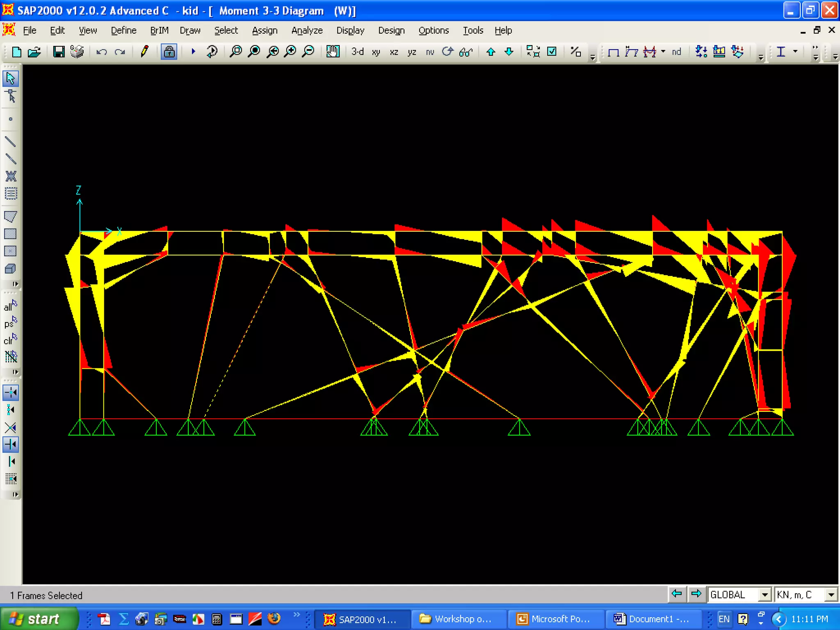Viewport: 840px width, 630px height.
Task: Click the clear selection 'clr' tool
Action: tap(11, 340)
